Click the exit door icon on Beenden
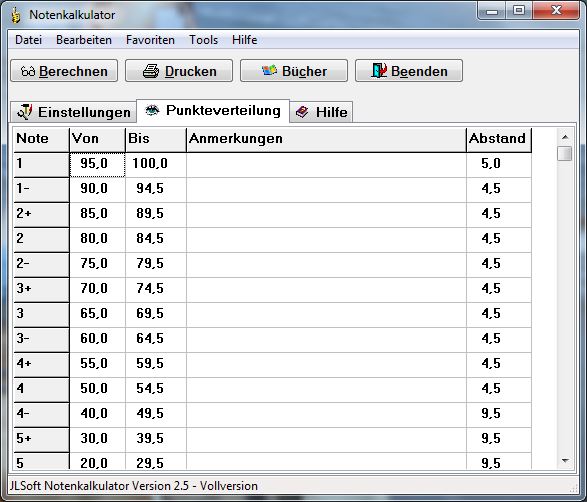 click(x=379, y=70)
